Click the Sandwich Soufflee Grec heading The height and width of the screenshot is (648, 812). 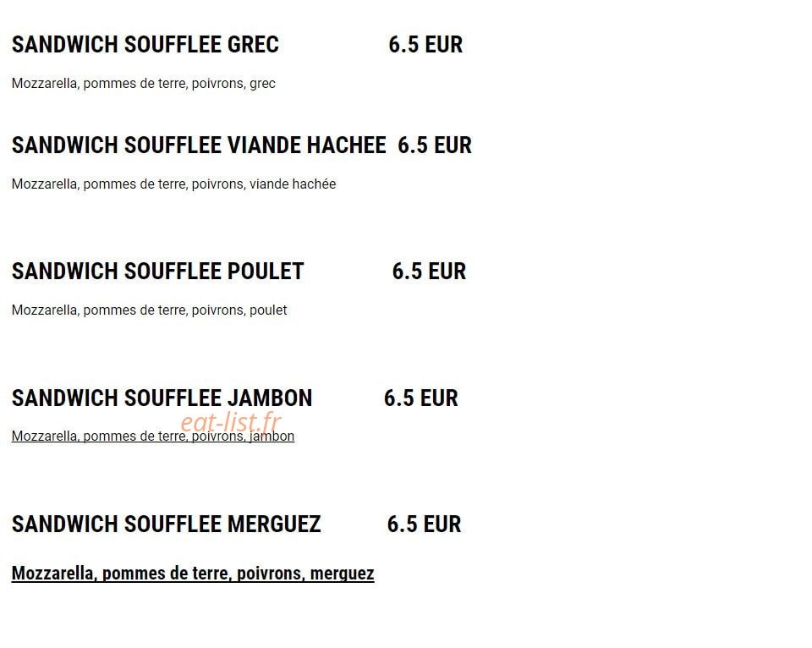145,45
